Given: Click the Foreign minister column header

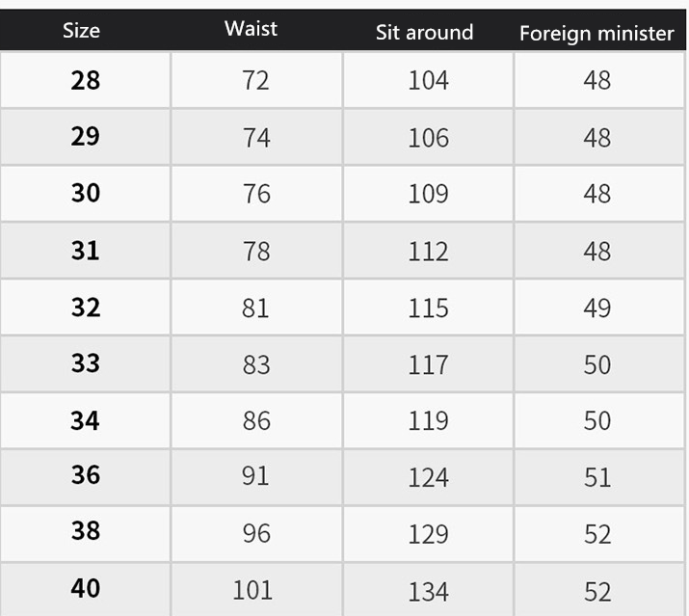Looking at the screenshot, I should [596, 33].
